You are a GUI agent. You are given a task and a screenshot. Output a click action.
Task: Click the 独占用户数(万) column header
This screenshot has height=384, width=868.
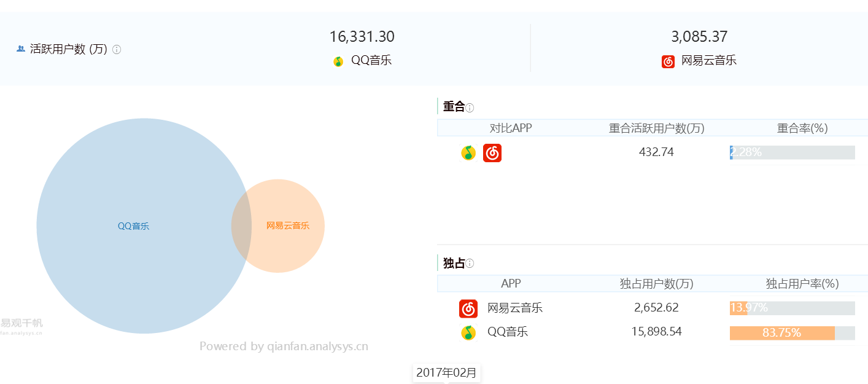[656, 283]
